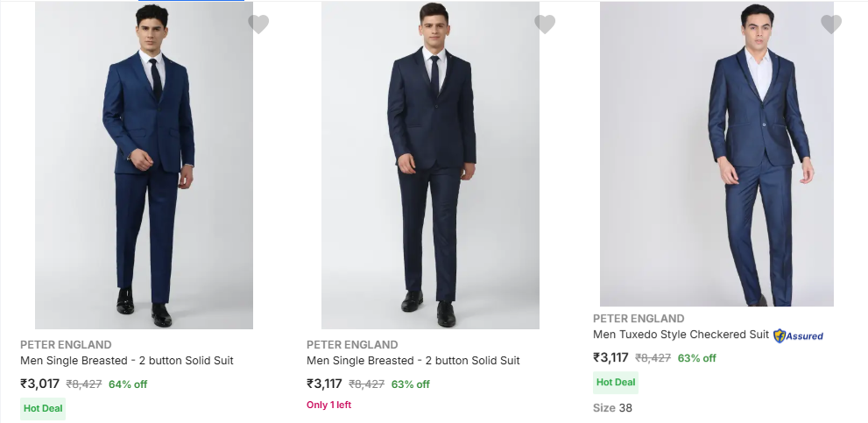View the dark navy suit photo with 'Only 1 left'
Image resolution: width=868 pixels, height=423 pixels.
point(430,166)
